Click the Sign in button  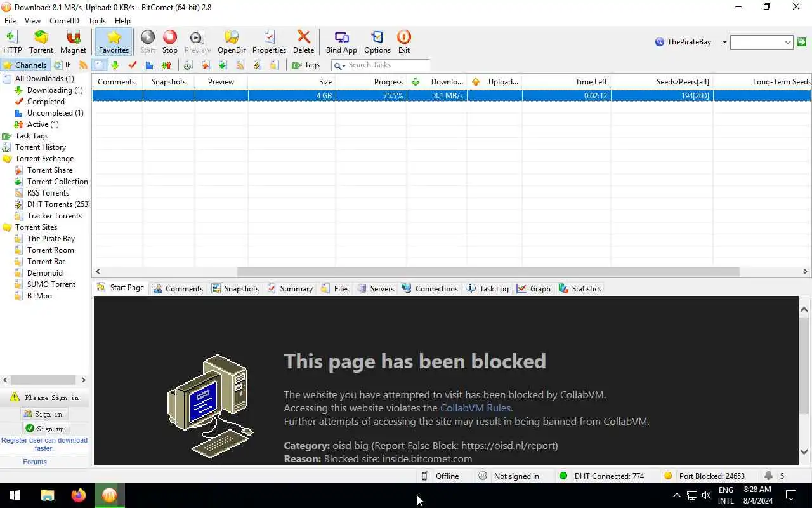coord(44,414)
